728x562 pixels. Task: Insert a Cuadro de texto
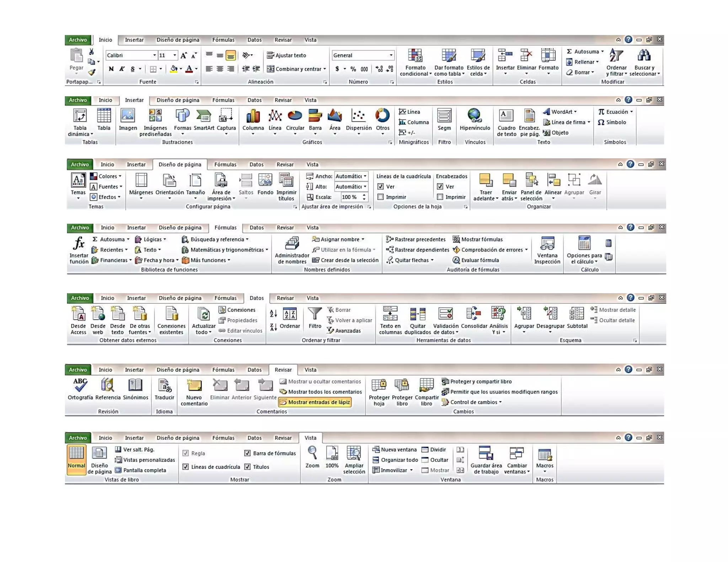tap(506, 123)
